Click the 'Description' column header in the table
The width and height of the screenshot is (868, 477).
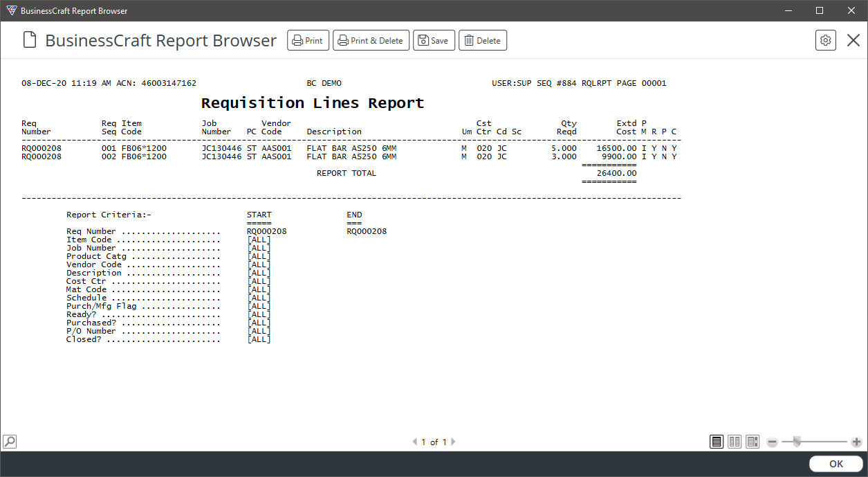tap(334, 132)
